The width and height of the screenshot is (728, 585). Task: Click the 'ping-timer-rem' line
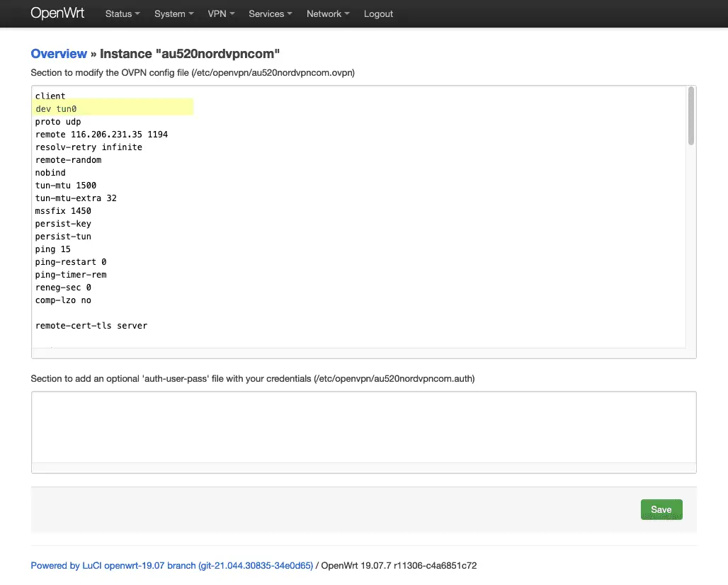[71, 275]
